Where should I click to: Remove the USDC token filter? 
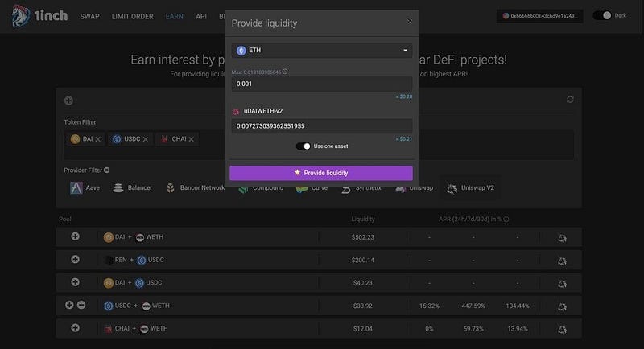145,139
